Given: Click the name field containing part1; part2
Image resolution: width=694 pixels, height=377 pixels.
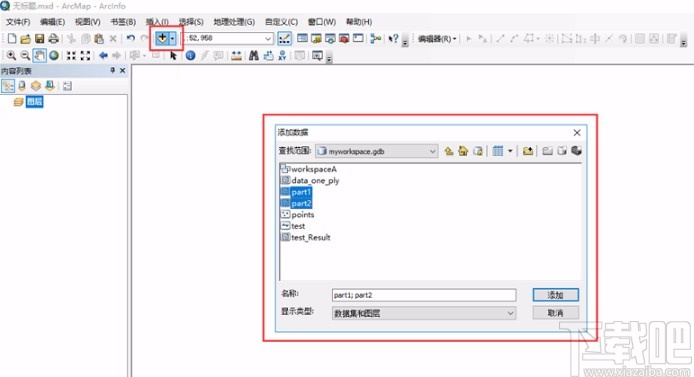Looking at the screenshot, I should click(x=424, y=295).
